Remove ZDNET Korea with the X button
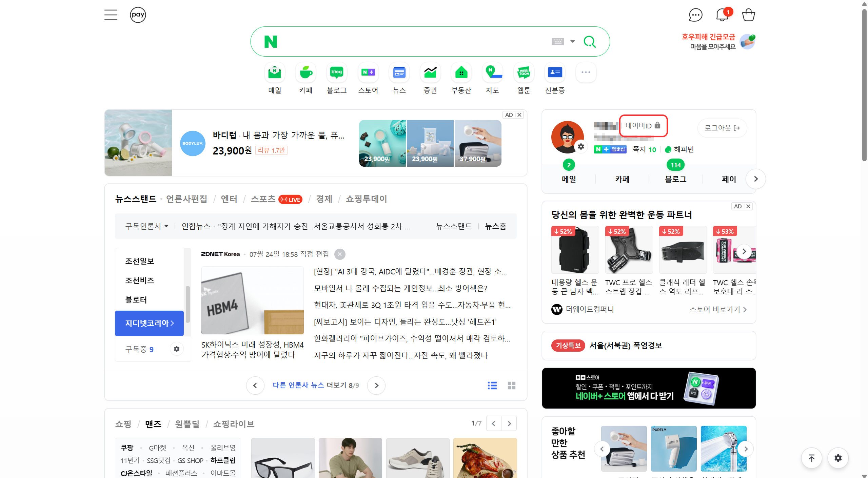Viewport: 868px width, 478px height. [340, 254]
